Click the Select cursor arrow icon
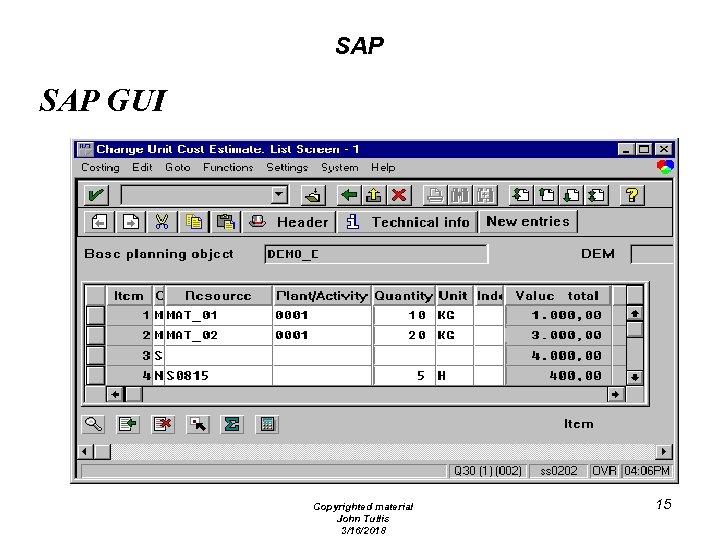This screenshot has height=540, width=720. (x=198, y=424)
